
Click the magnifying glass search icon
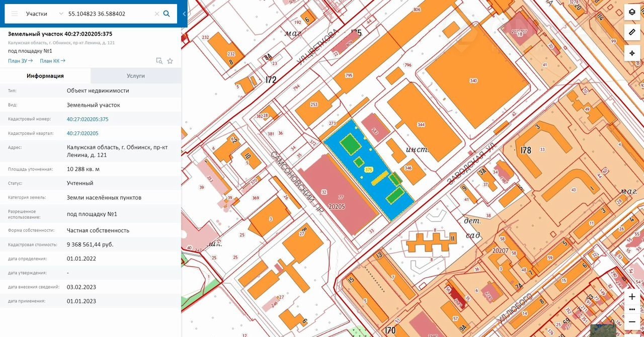click(167, 14)
